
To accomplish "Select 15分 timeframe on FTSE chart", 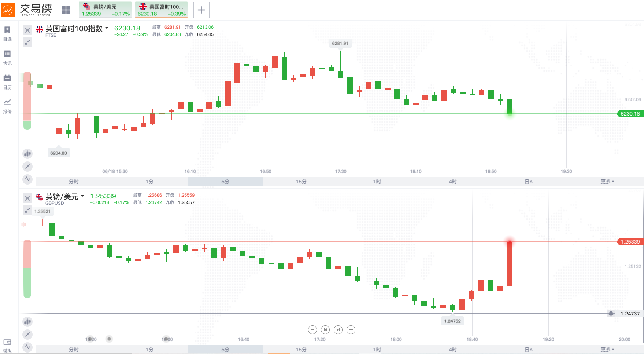I will click(x=301, y=182).
